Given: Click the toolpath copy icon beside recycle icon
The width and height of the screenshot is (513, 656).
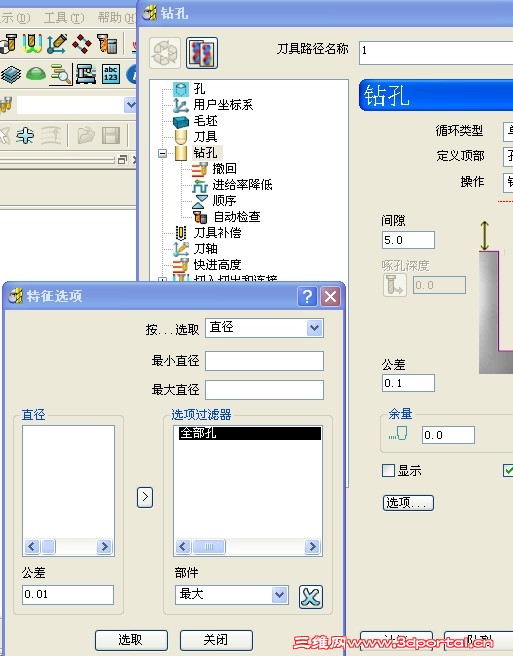Looking at the screenshot, I should (202, 53).
